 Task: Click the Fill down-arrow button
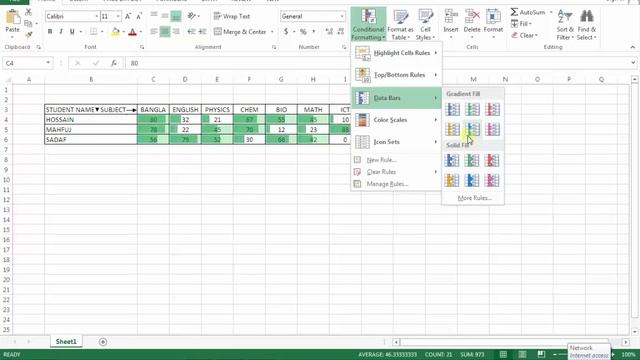coord(521,24)
